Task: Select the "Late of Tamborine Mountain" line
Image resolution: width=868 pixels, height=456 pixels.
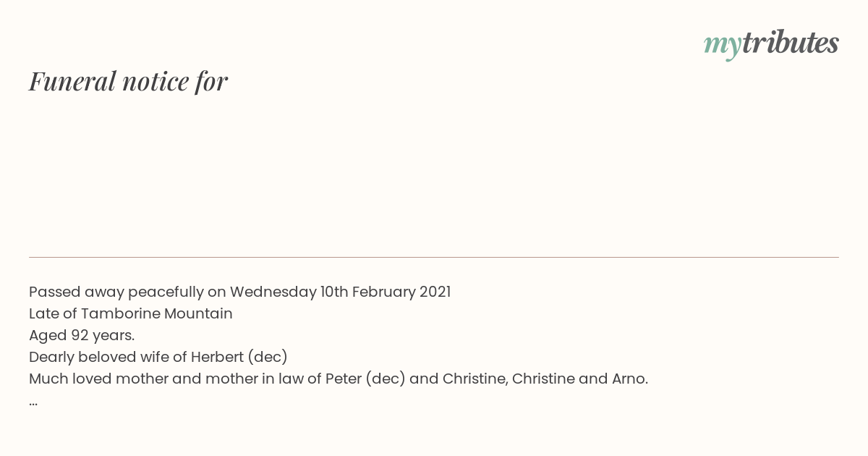Action: coord(131,313)
